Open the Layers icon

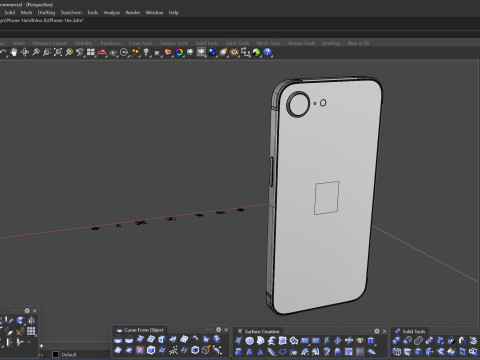168,52
